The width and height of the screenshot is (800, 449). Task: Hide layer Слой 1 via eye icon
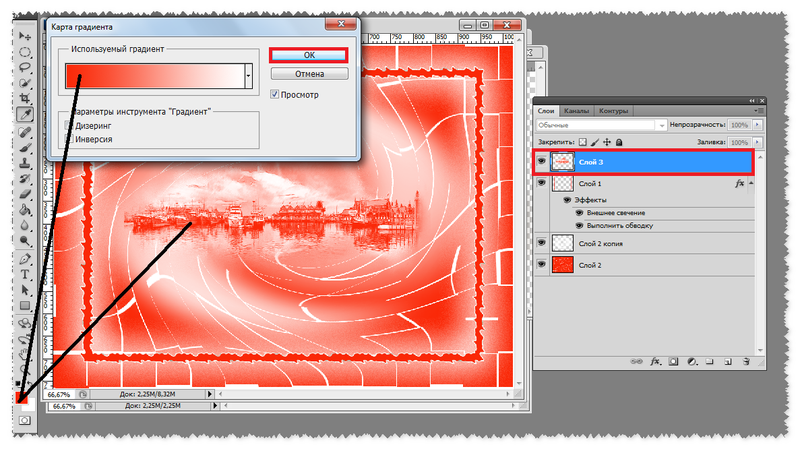click(541, 183)
